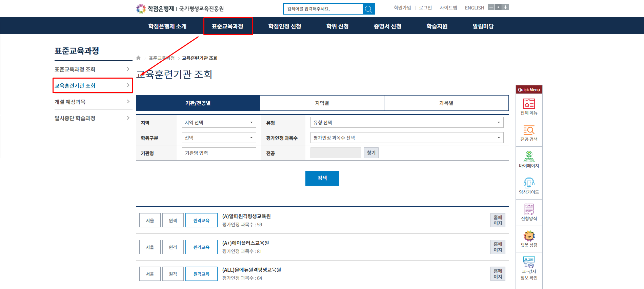
Task: Open the 지역 선택 dropdown
Action: coord(219,122)
